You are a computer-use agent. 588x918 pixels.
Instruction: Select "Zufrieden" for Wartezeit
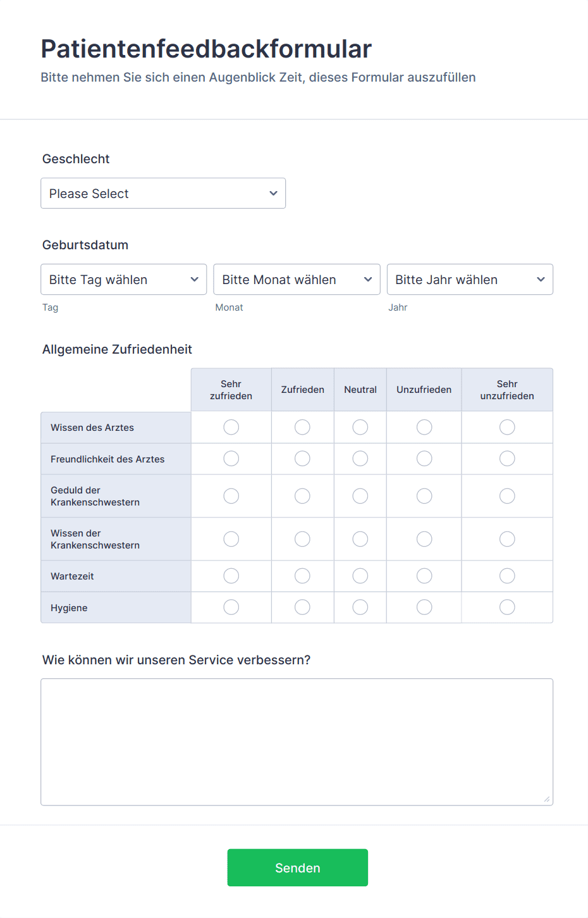click(x=302, y=576)
